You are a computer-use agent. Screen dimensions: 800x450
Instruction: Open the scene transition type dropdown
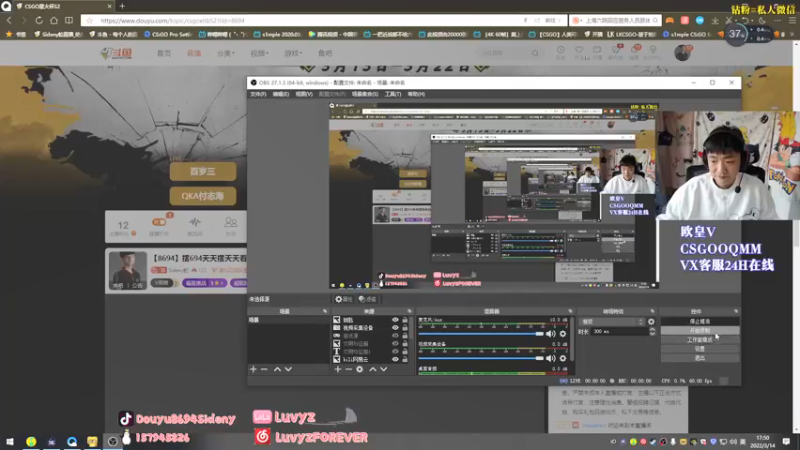pyautogui.click(x=613, y=321)
